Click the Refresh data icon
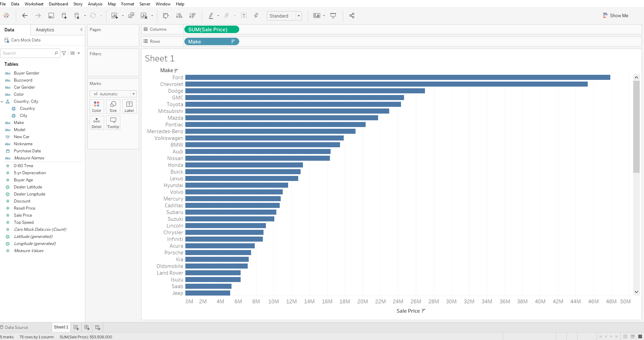Viewport: 644px width, 340px height. click(93, 16)
